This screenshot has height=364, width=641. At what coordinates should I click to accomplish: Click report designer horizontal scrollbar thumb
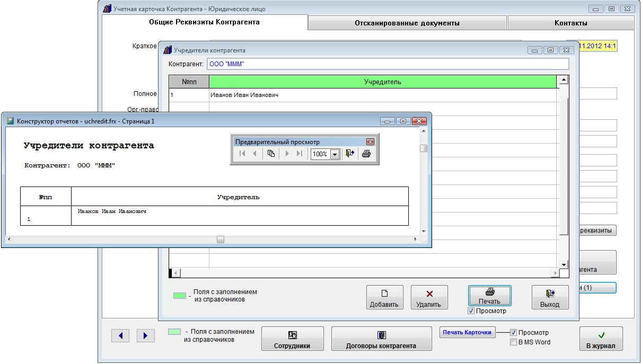(x=221, y=239)
